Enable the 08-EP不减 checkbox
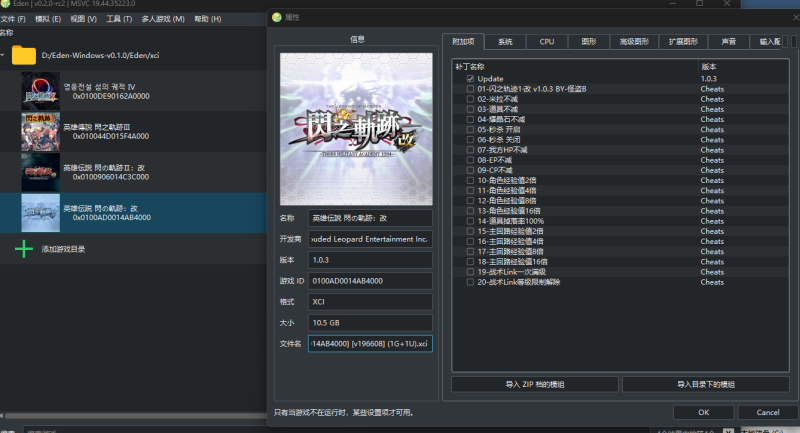Viewport: 800px width, 433px height. 470,160
